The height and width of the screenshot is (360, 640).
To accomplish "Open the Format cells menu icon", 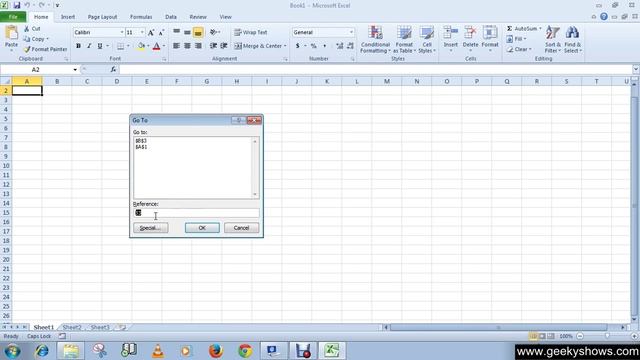I will point(490,33).
